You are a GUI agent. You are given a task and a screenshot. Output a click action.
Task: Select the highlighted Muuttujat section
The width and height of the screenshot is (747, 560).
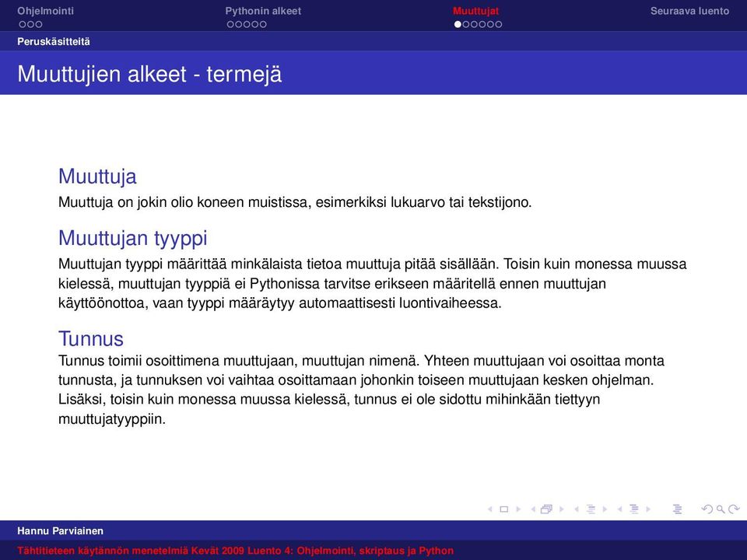coord(476,11)
